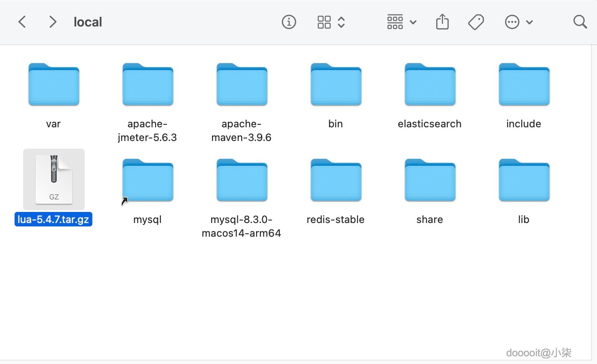Select the mysql alias folder icon

(148, 180)
